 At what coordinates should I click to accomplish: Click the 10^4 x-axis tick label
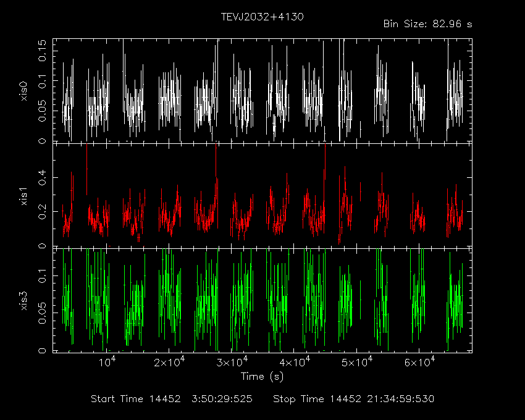(107, 362)
